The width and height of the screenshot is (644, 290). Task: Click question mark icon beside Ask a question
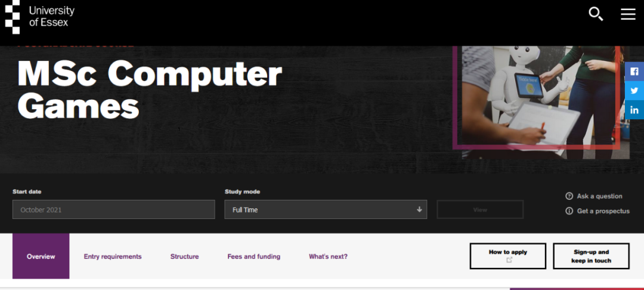pyautogui.click(x=569, y=196)
